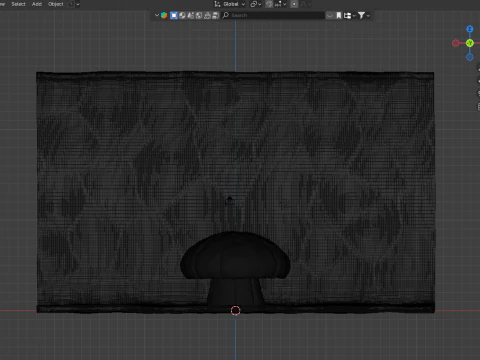
Task: Click the green -Y axis gizmo handle
Action: 470,43
